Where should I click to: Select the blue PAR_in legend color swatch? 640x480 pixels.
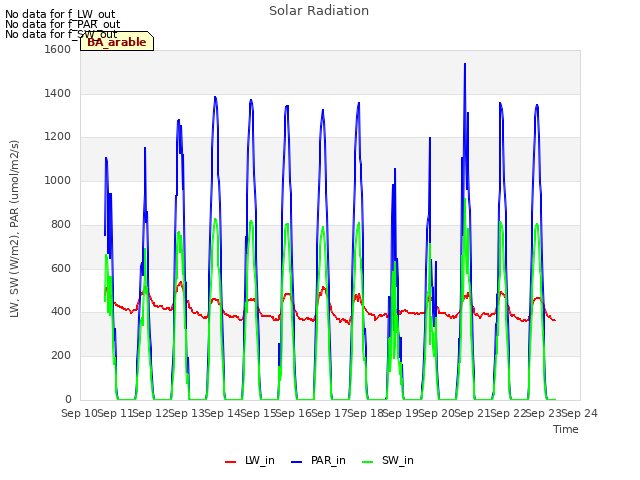(296, 462)
